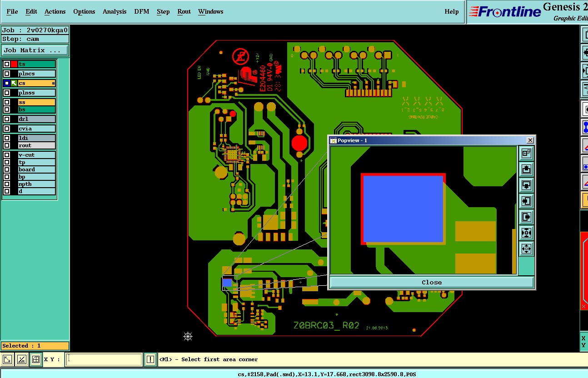Viewport: 588px width, 378px height.
Task: Pan the Popview upward with the up-arrow icon
Action: coord(526,169)
